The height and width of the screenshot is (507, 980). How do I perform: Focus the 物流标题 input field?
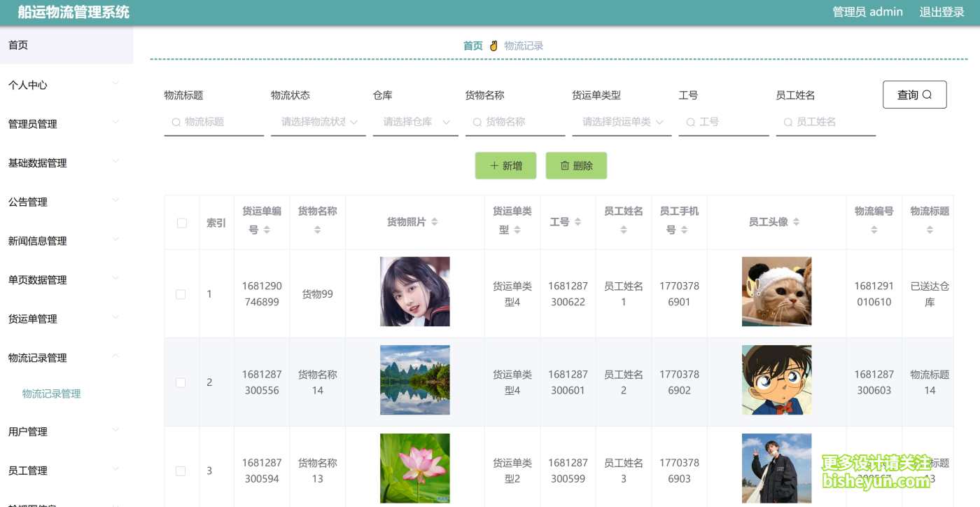213,122
